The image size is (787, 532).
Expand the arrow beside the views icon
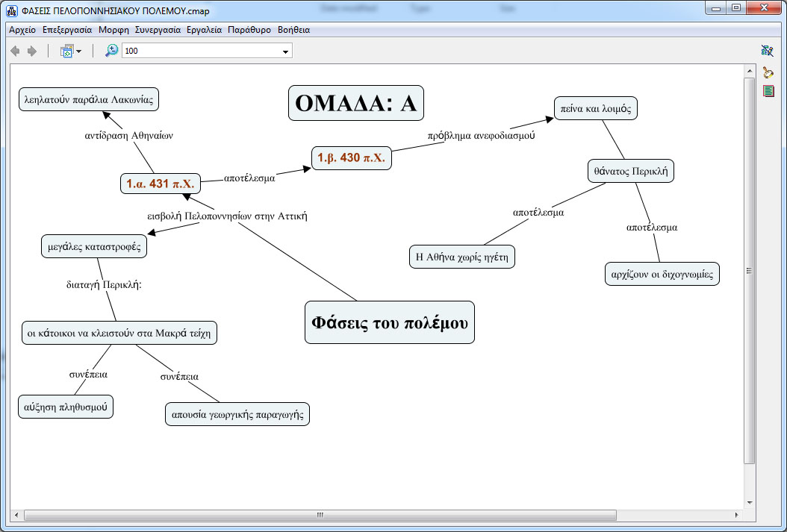[x=78, y=51]
